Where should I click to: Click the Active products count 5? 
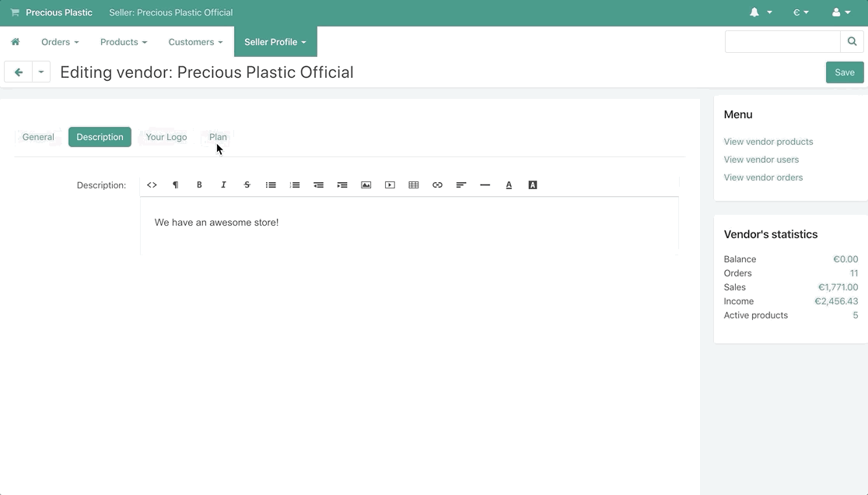(856, 315)
